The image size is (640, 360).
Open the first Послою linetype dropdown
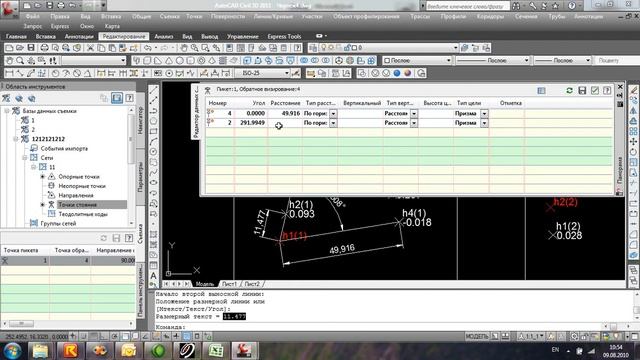coord(526,61)
